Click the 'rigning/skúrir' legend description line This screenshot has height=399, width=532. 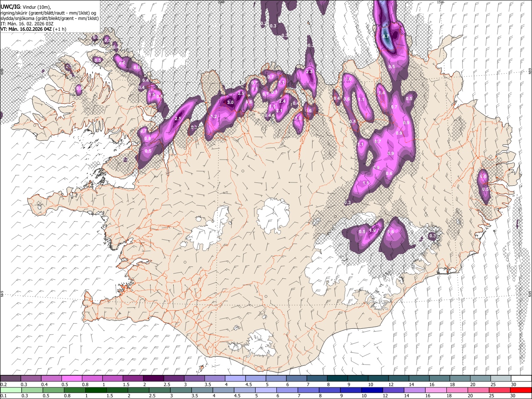coord(48,12)
